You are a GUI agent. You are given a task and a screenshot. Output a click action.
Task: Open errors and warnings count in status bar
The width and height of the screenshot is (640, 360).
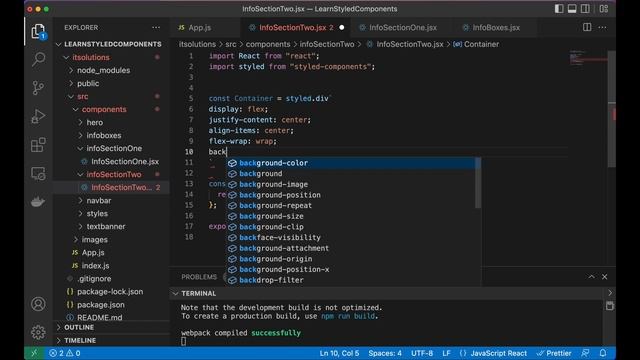64,353
